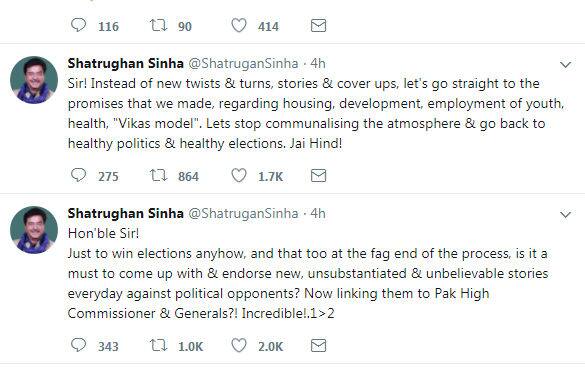
Task: Like the tweet with 414 likes
Action: pyautogui.click(x=239, y=25)
